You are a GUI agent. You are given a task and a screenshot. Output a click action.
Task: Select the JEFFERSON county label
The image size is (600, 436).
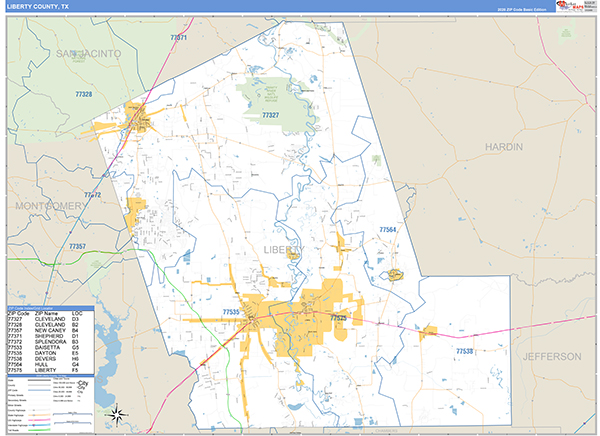click(552, 357)
